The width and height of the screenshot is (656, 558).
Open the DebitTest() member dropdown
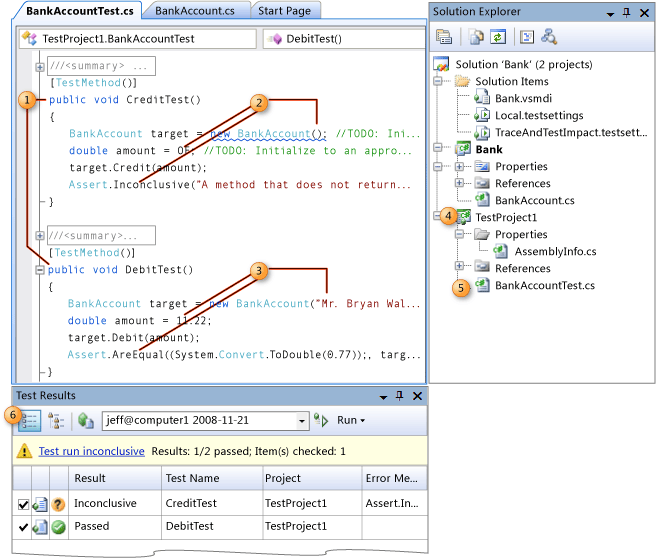[x=344, y=39]
